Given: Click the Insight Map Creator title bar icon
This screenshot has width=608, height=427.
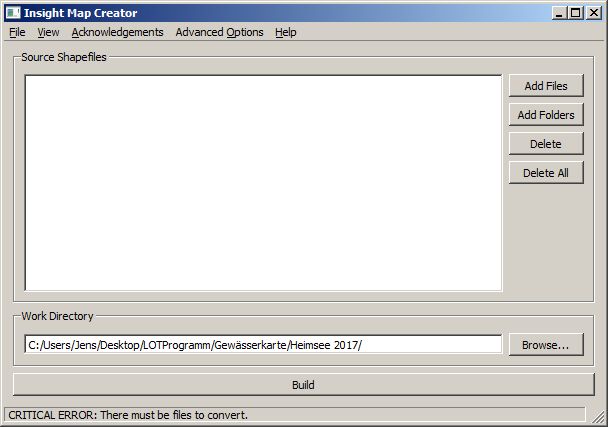Looking at the screenshot, I should click(13, 13).
